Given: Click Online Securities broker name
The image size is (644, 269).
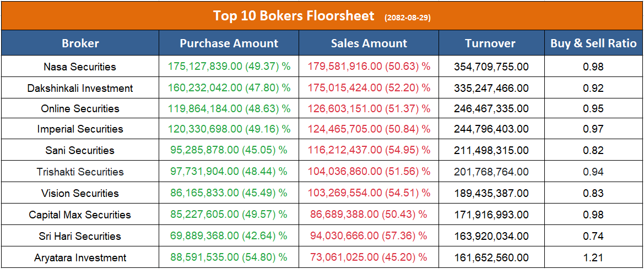Looking at the screenshot, I should pos(80,108).
